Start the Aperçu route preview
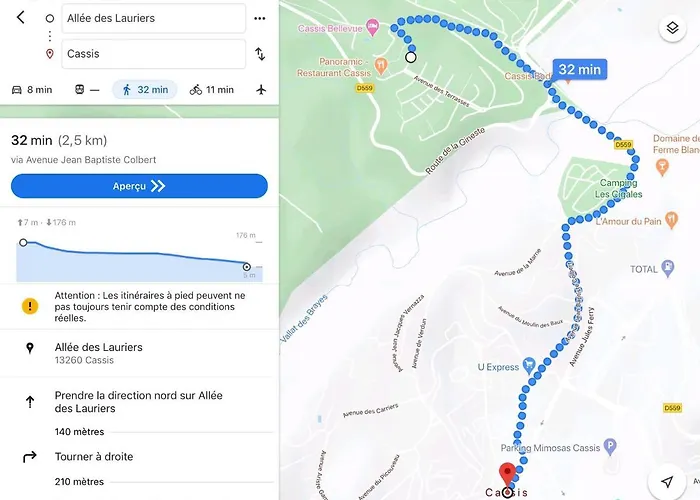This screenshot has height=500, width=700. click(x=139, y=186)
